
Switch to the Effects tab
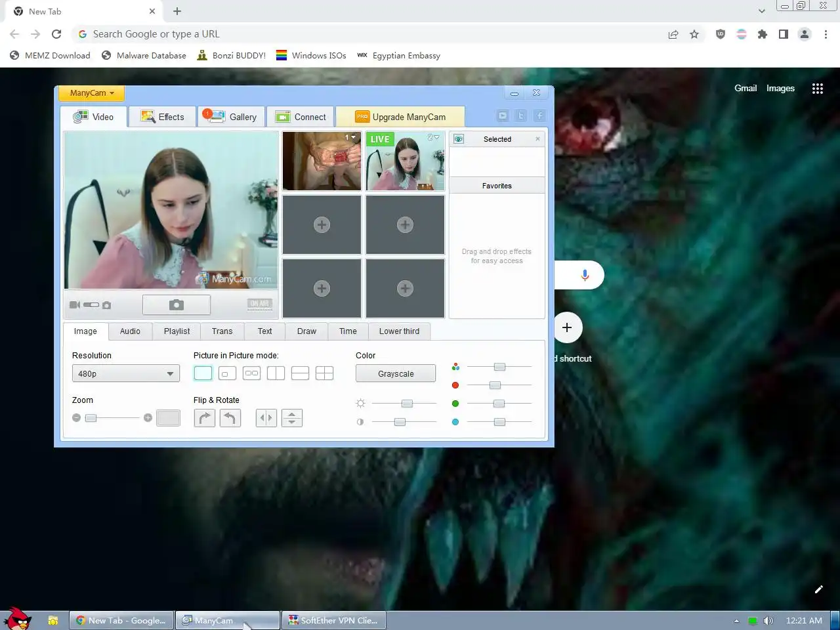[x=163, y=117]
